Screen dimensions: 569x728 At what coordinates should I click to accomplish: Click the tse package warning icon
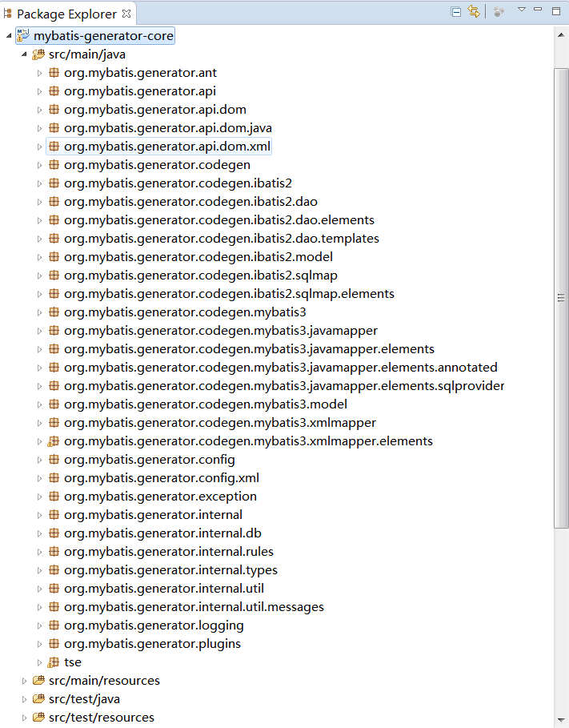click(x=54, y=662)
